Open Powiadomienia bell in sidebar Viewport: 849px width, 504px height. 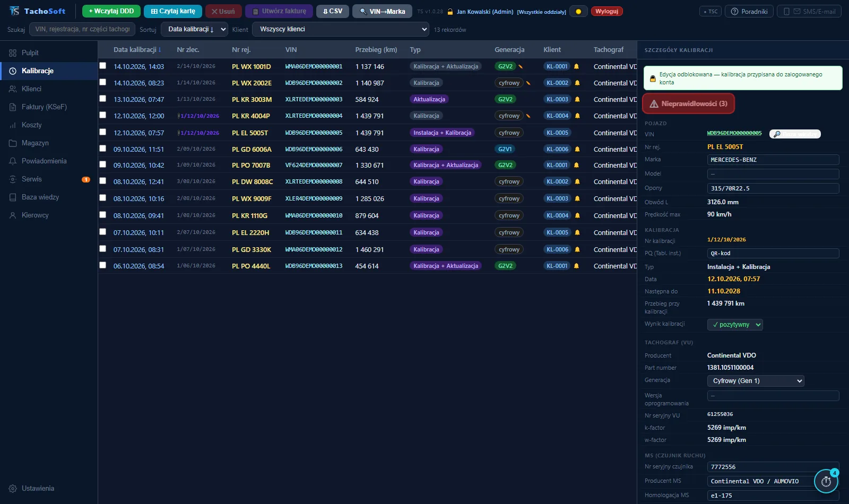pyautogui.click(x=13, y=161)
